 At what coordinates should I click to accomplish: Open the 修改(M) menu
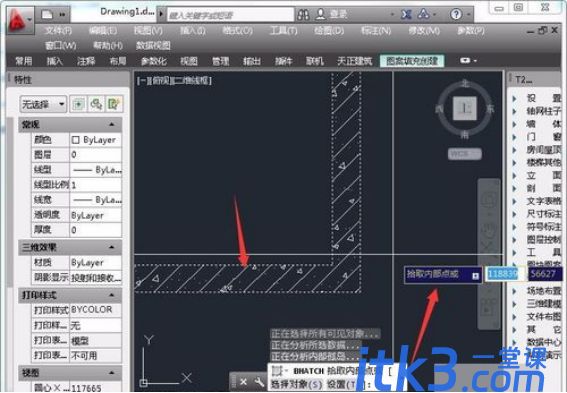(x=424, y=31)
